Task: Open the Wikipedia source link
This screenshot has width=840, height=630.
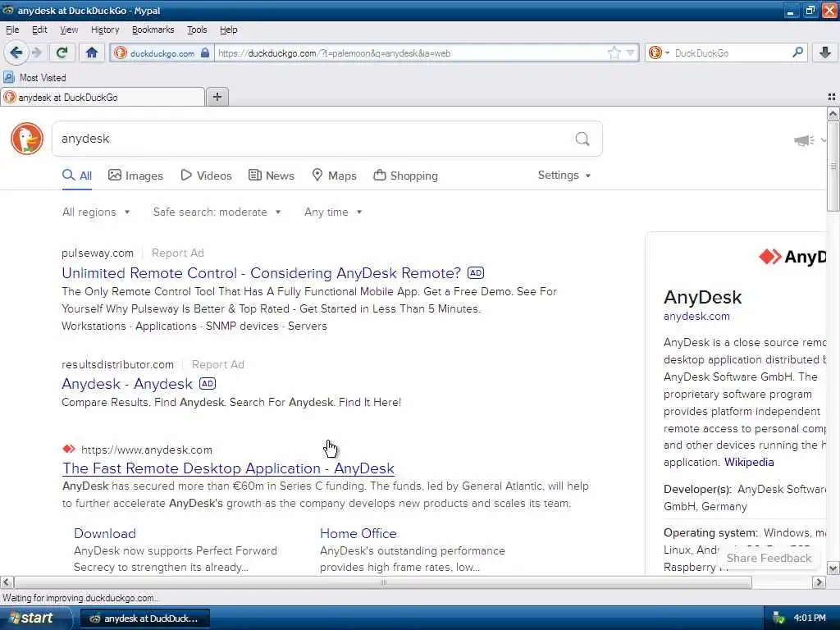Action: [749, 462]
